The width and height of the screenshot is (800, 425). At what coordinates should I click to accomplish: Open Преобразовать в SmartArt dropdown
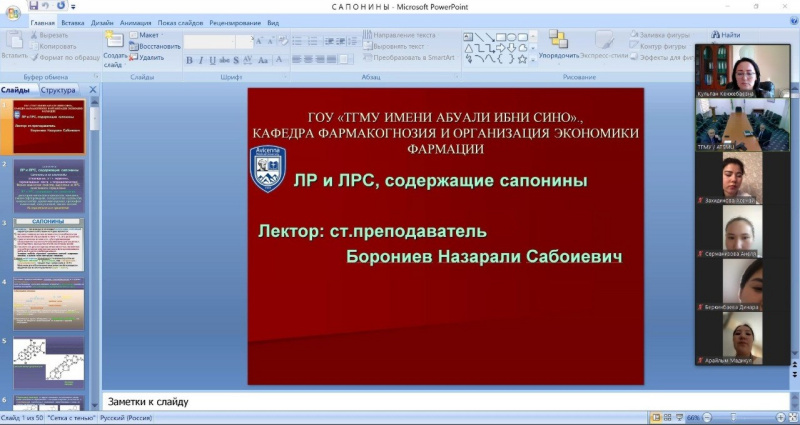(x=409, y=57)
